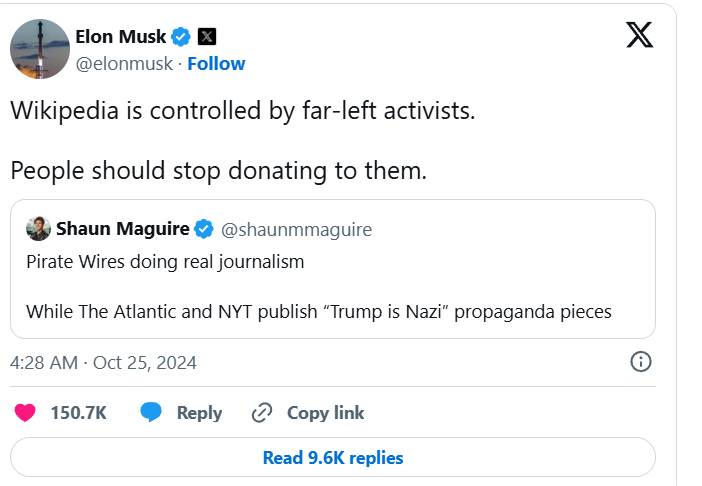Viewport: 702px width, 486px height.
Task: Open the @shaunmmaguire handle
Action: click(296, 229)
